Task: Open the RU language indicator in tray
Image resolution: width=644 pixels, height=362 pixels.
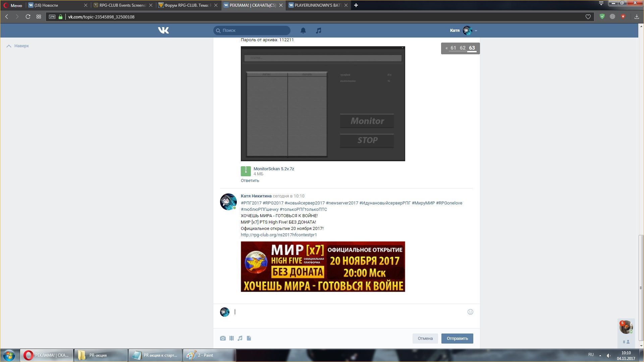Action: (591, 355)
